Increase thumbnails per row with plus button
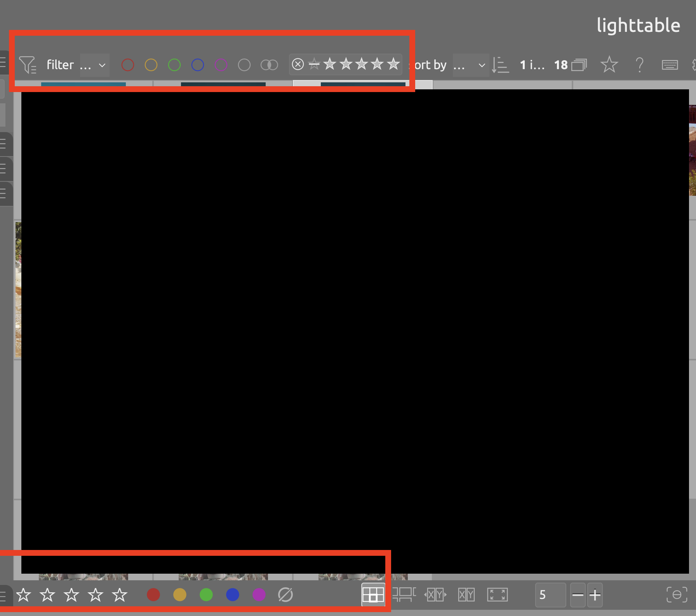 595,595
